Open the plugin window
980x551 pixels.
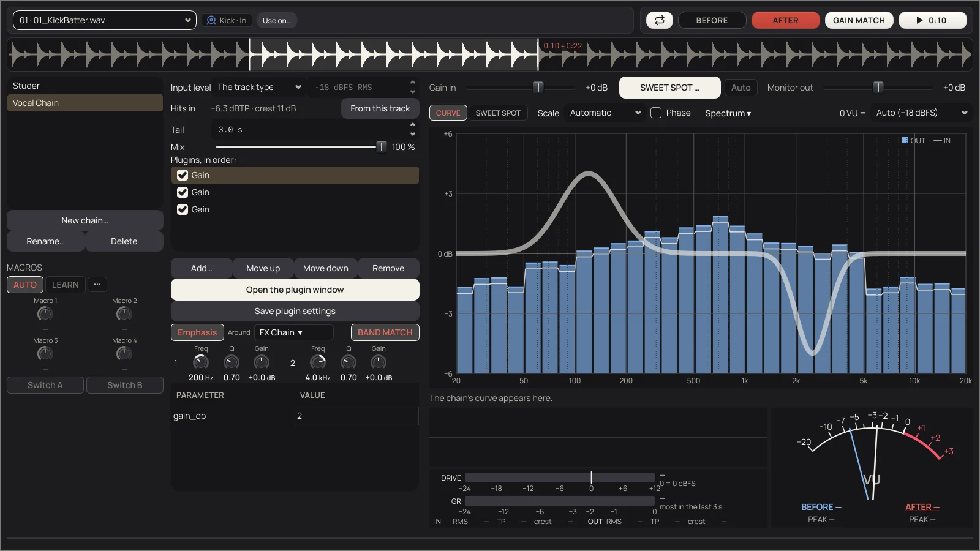[x=295, y=290]
